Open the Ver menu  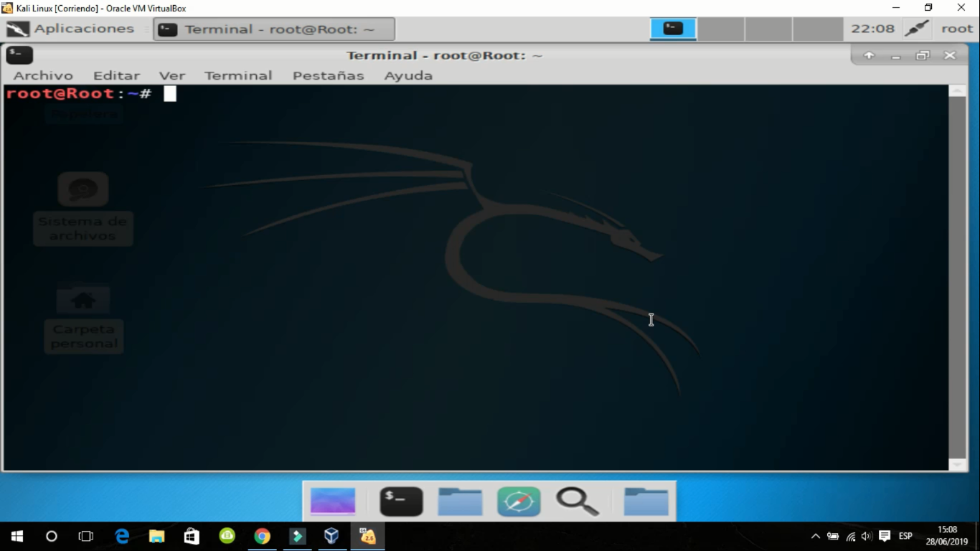[172, 75]
